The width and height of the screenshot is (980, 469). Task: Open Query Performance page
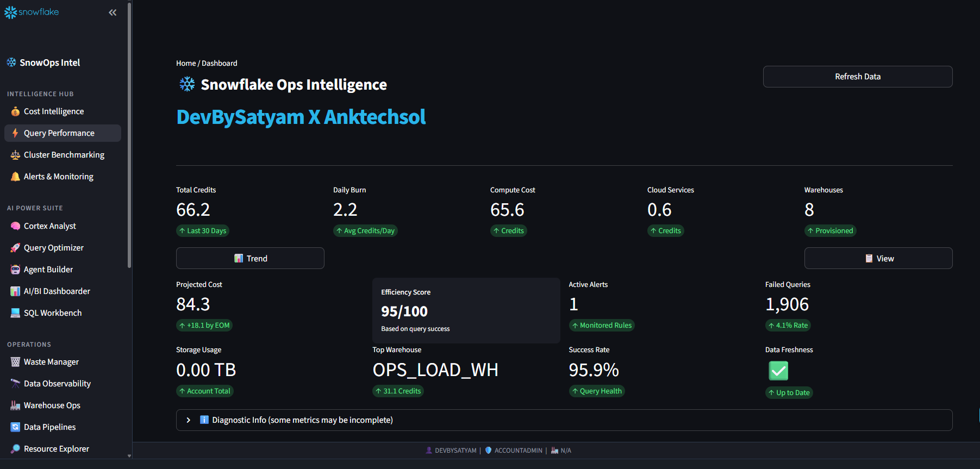click(x=59, y=133)
